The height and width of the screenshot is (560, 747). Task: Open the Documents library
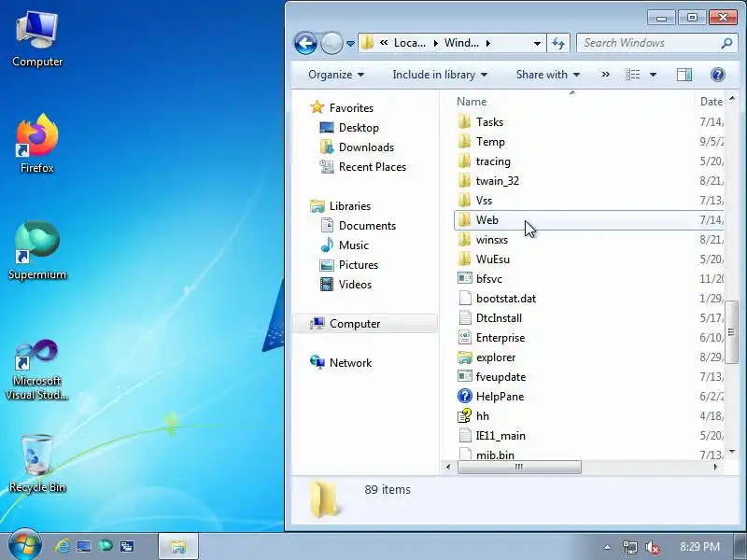point(367,226)
